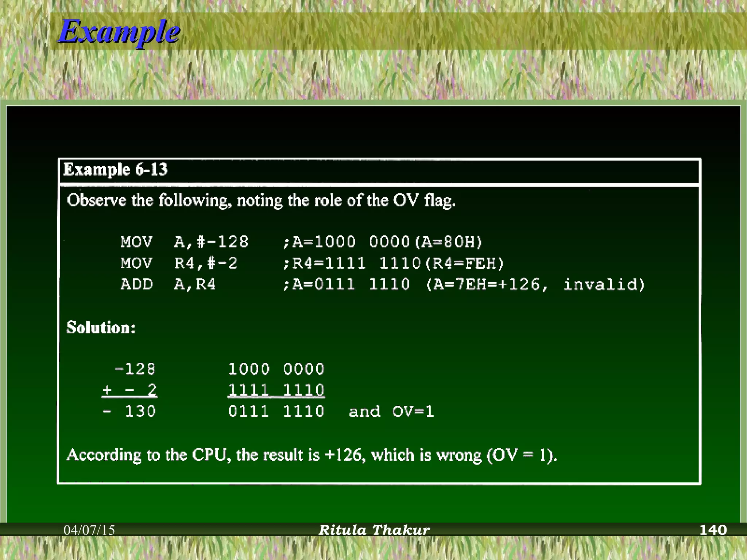Click the '- 130' decimal result
Image resolution: width=747 pixels, height=560 pixels.
[129, 412]
